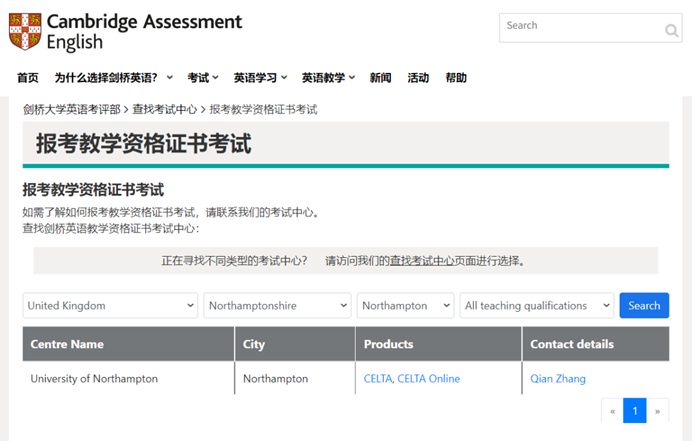The image size is (692, 441).
Task: Open the Northamptonshire region dropdown
Action: [277, 305]
